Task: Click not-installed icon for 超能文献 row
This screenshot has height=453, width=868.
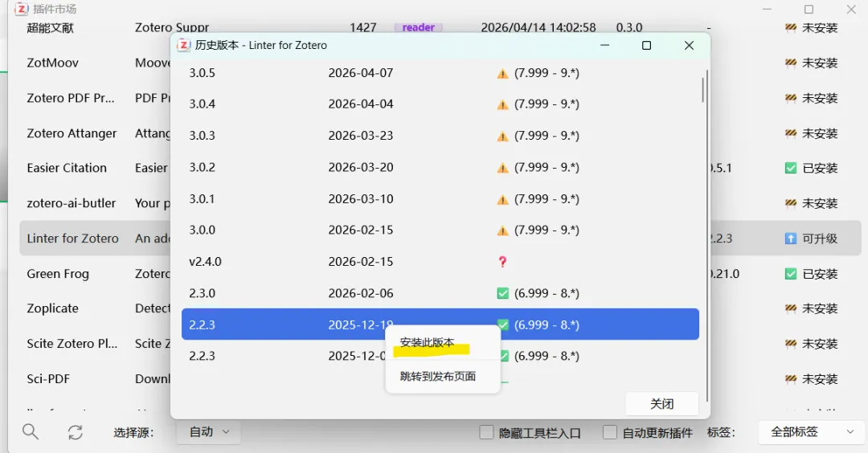Action: click(791, 27)
